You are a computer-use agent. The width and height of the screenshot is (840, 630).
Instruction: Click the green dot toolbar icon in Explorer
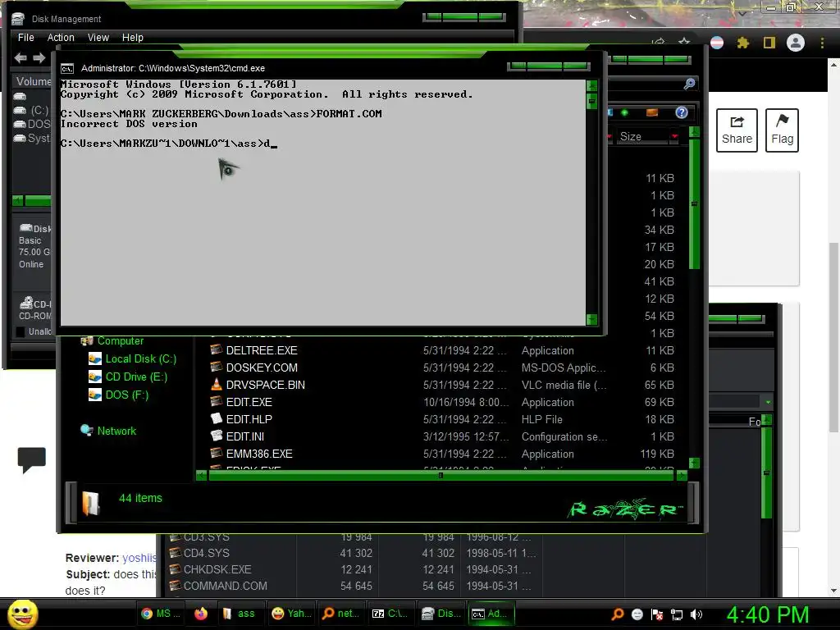624,112
